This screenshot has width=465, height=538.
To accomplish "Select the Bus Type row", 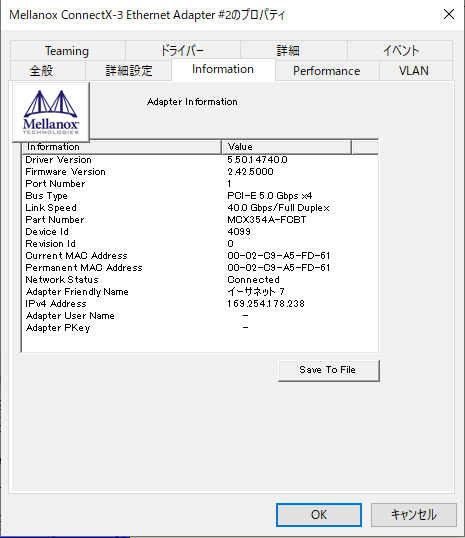I will point(200,196).
